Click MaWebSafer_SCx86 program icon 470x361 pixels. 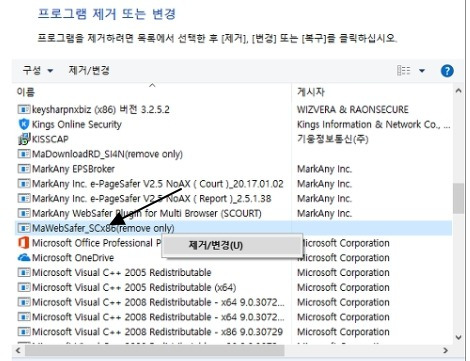pos(24,228)
